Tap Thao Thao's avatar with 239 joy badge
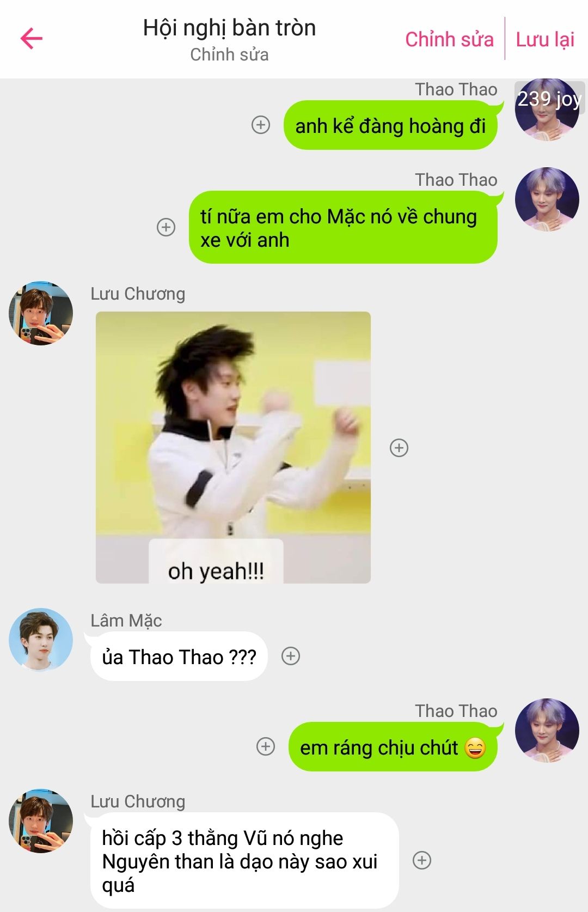The height and width of the screenshot is (912, 588). coord(547,110)
